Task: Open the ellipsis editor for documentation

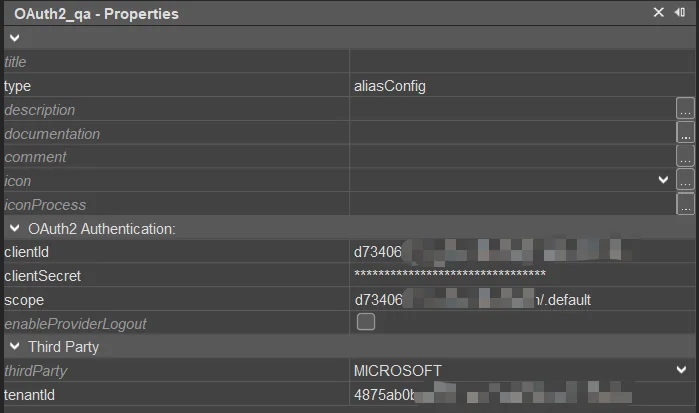Action: pyautogui.click(x=685, y=132)
